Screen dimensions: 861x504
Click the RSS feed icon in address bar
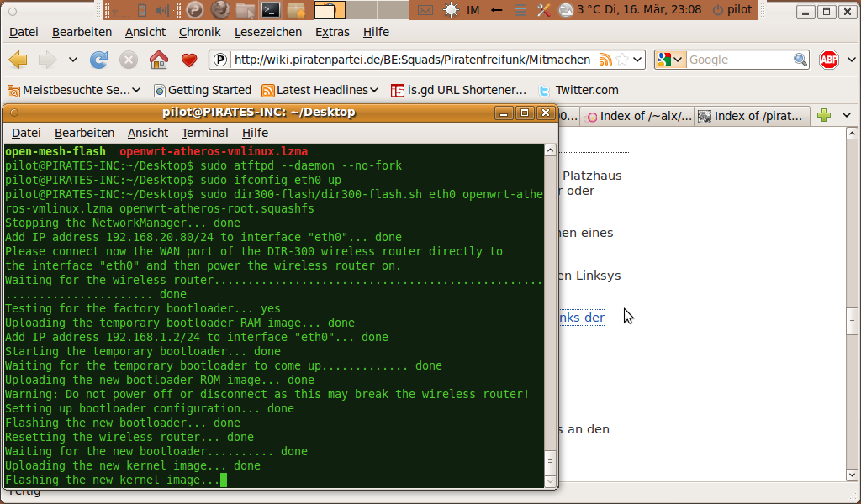coord(605,60)
